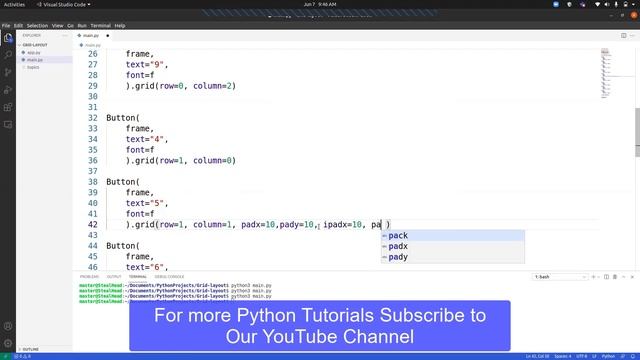The width and height of the screenshot is (640, 360).
Task: Collapse the GRID-LAYOUT folder section
Action: click(35, 45)
